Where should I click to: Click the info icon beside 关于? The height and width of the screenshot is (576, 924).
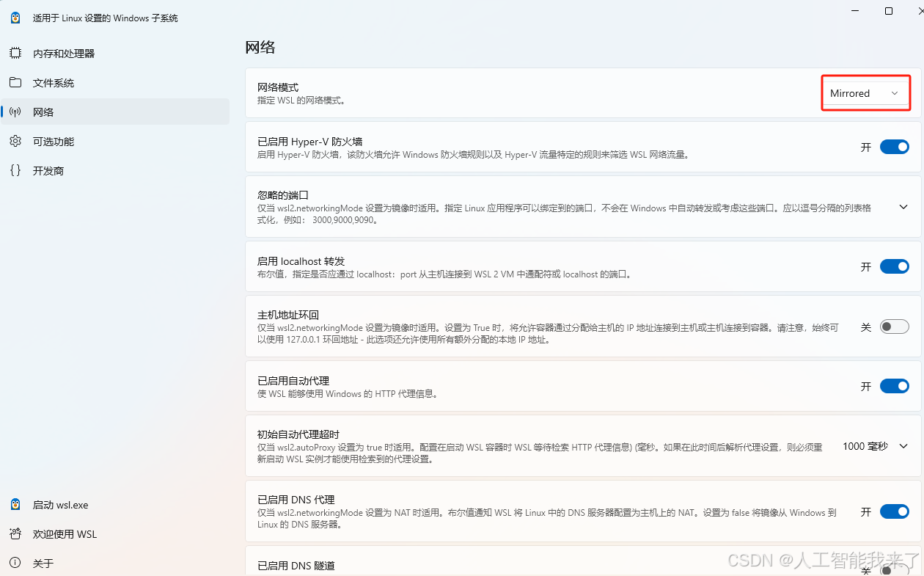point(15,564)
